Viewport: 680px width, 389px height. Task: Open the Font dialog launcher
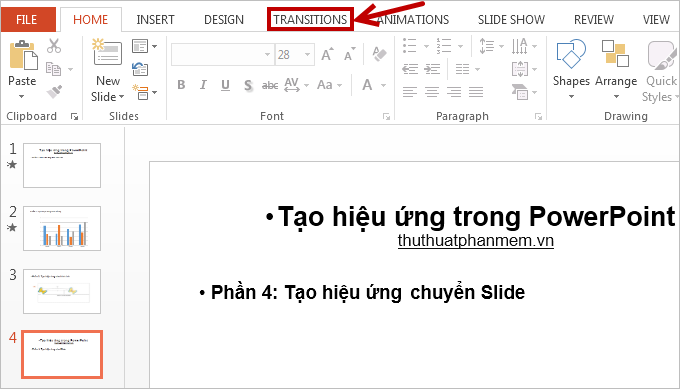(386, 116)
